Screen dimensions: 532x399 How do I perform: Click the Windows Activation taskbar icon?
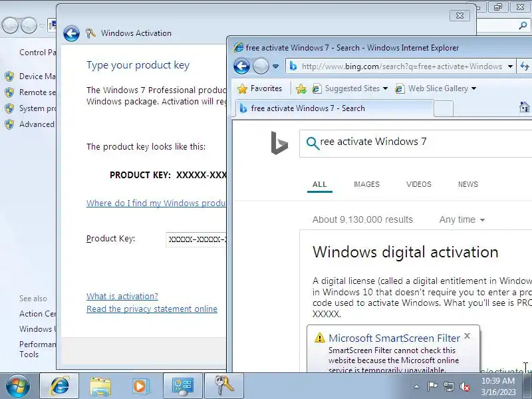(224, 386)
